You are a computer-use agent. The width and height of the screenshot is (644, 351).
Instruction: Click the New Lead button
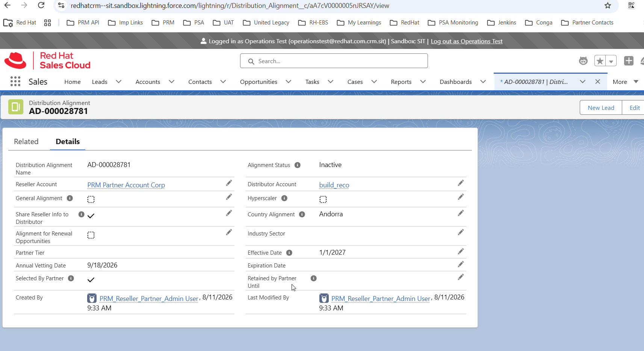pyautogui.click(x=601, y=108)
